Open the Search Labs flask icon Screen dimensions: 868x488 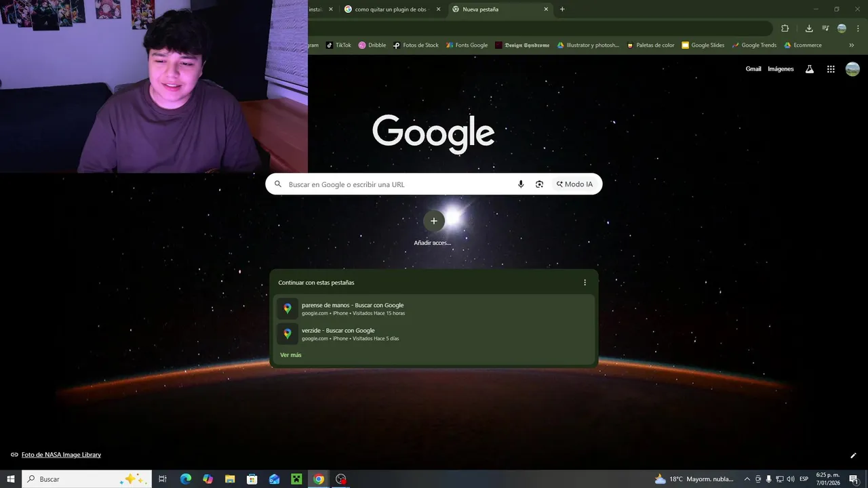809,69
